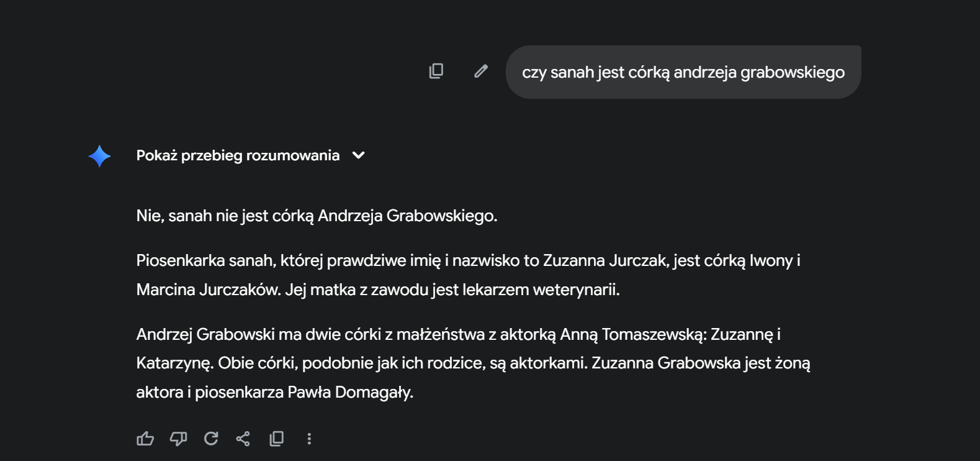Share the response
This screenshot has width=980, height=461.
click(x=243, y=439)
